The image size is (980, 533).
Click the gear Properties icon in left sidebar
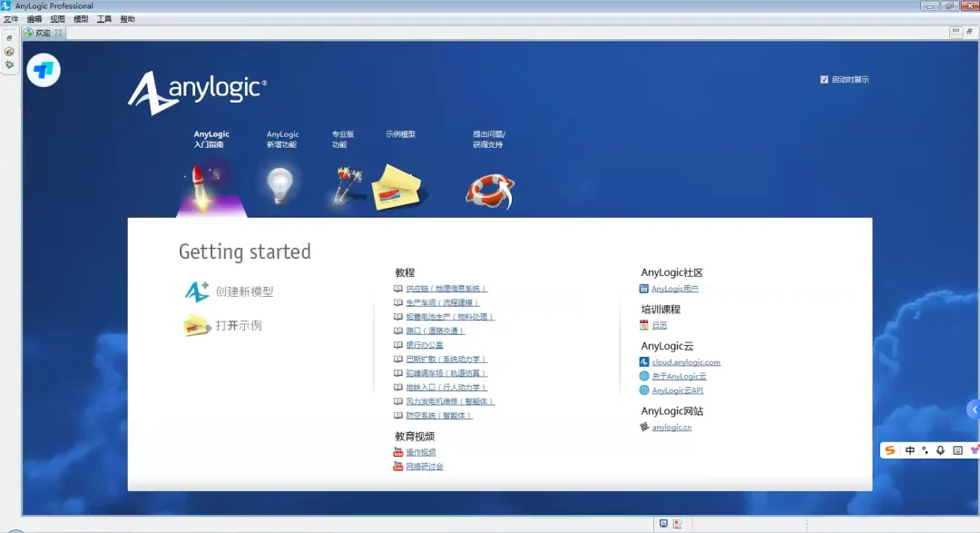[9, 64]
